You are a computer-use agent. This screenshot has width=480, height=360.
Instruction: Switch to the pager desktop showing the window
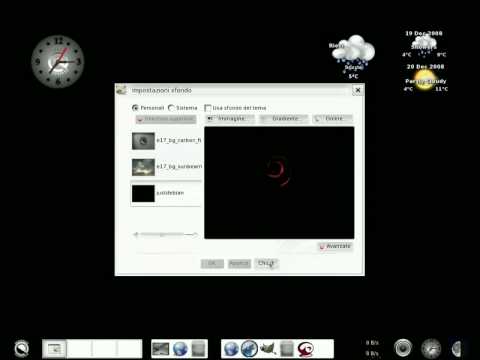(54, 349)
